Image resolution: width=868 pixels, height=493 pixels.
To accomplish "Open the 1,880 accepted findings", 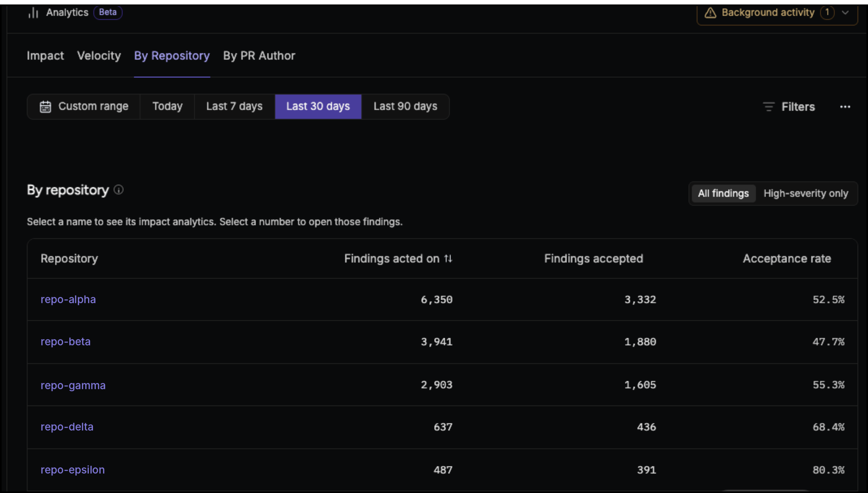I will 640,342.
